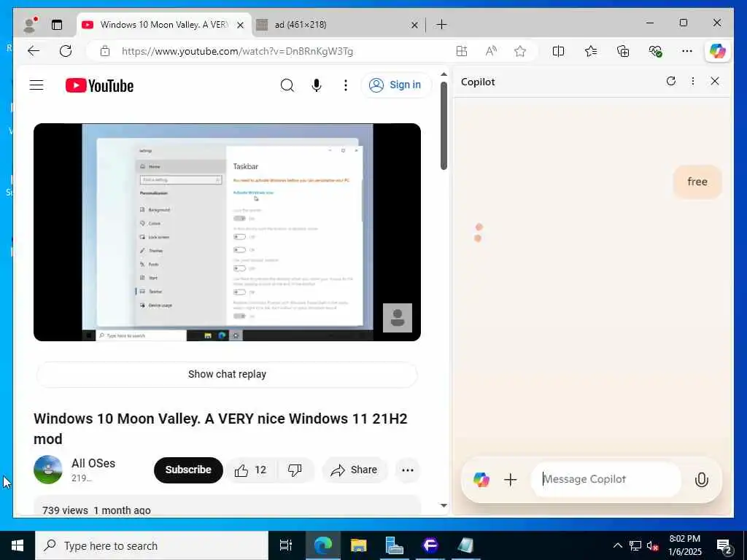Open Collections icon in Edge toolbar
Viewport: 747px width, 560px height.
click(623, 51)
